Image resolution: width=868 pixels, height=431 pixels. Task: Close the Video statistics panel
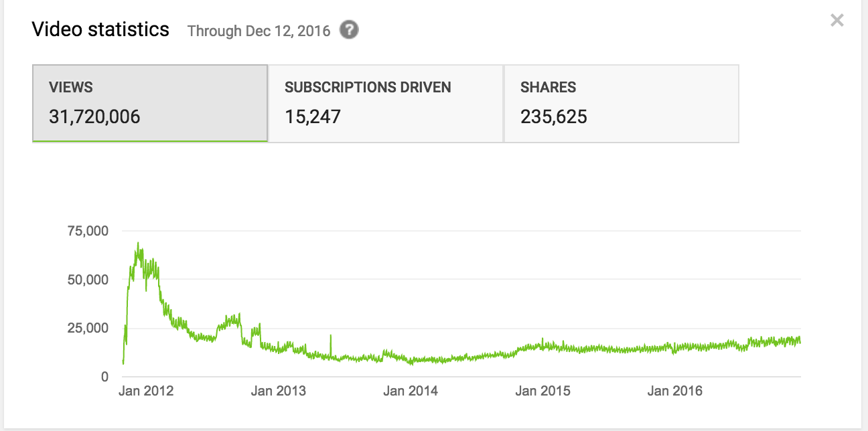point(837,21)
